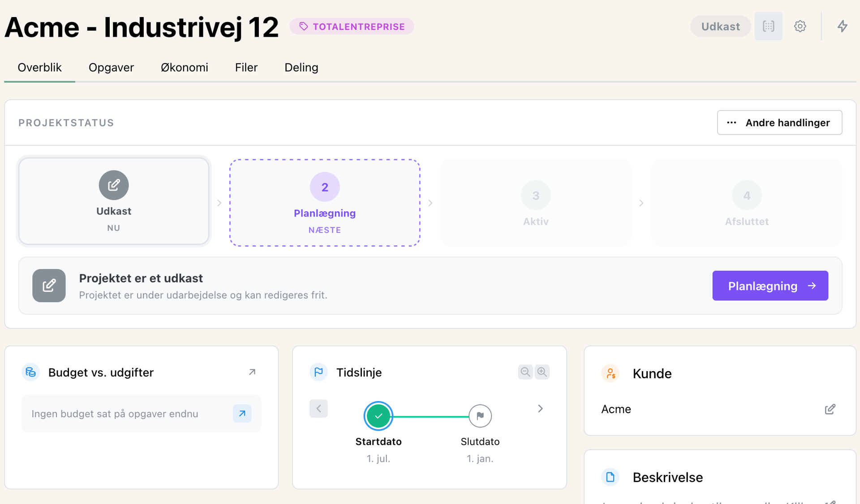
Task: Click the lightning bolt quick actions icon
Action: click(x=843, y=26)
